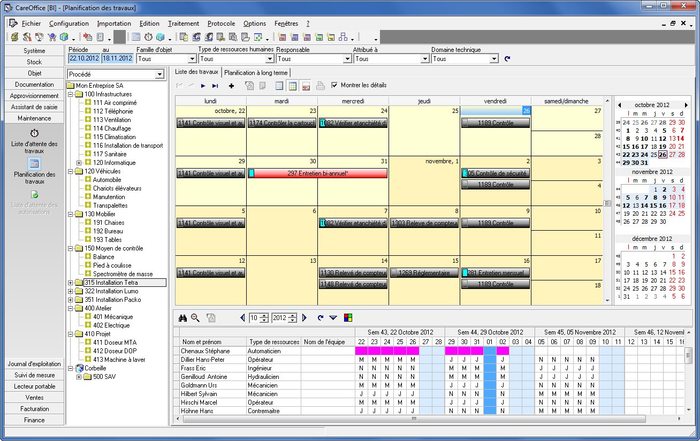700x441 pixels.
Task: Expand the 322 Installation Lumo node
Action: (71, 291)
